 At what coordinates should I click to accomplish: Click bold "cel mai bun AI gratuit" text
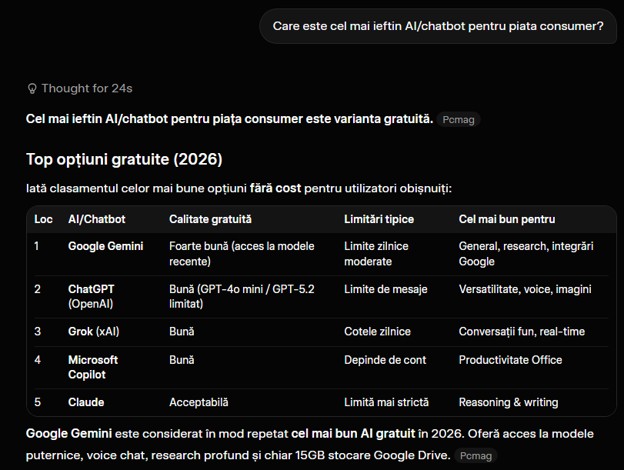tap(353, 434)
